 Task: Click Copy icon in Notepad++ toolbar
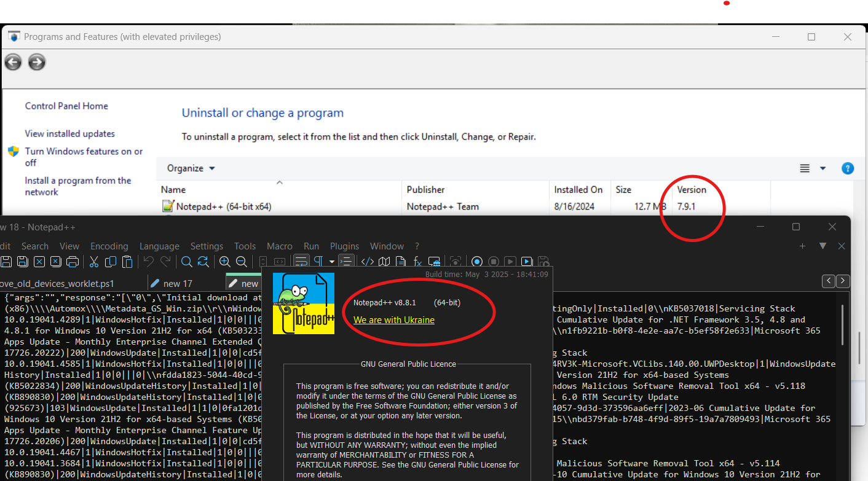click(111, 261)
